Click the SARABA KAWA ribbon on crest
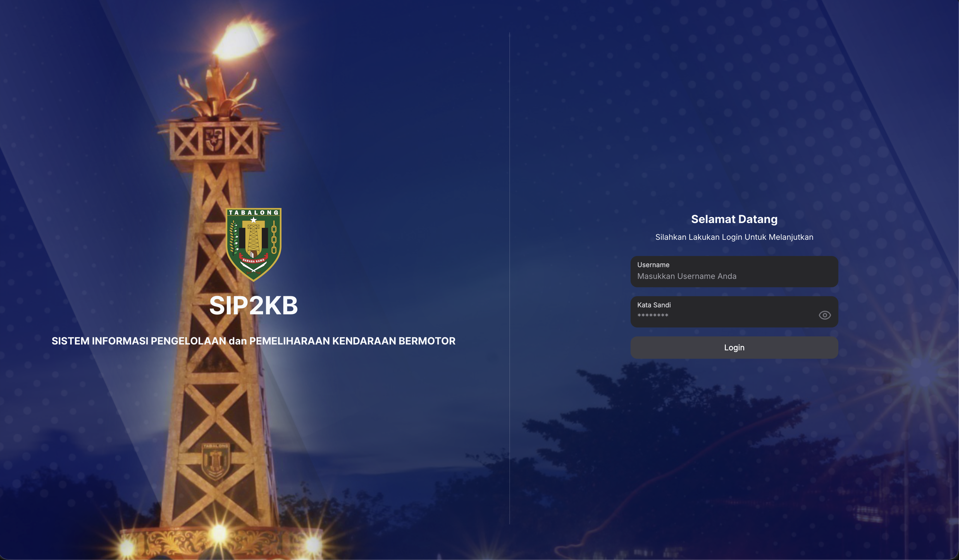The width and height of the screenshot is (959, 560). tap(254, 260)
